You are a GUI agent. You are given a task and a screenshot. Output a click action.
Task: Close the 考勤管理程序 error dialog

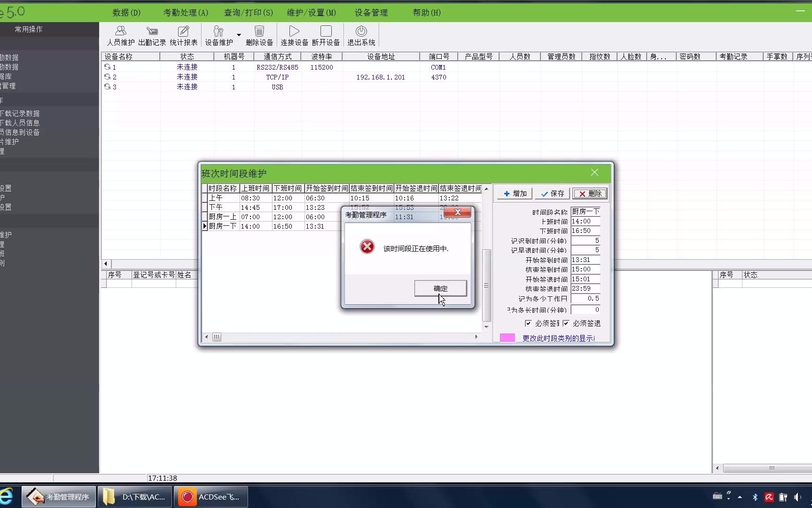click(x=457, y=212)
